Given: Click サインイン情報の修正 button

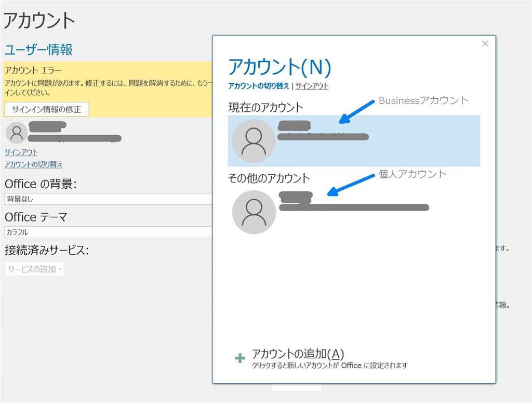Looking at the screenshot, I should tap(47, 109).
